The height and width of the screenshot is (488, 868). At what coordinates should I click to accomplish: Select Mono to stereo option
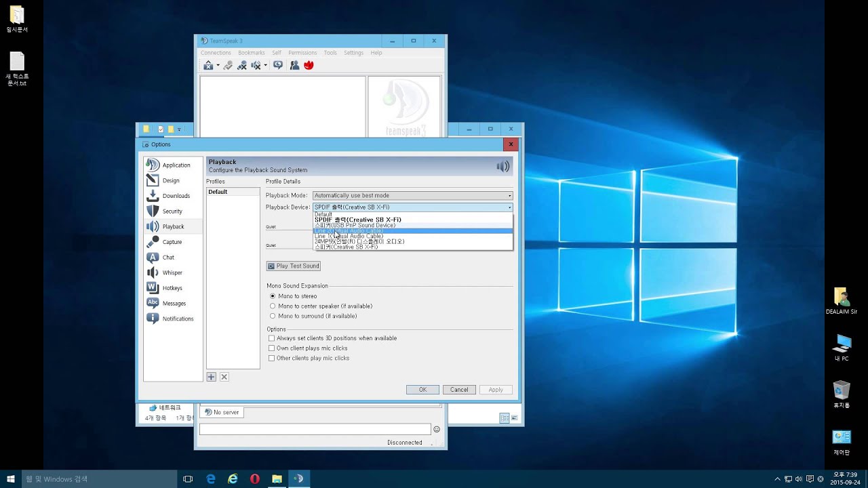click(293, 296)
